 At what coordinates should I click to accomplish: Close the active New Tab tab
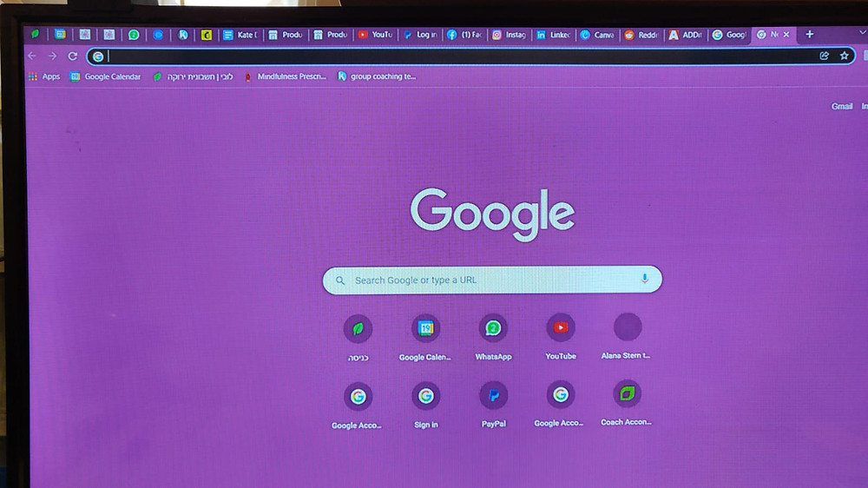point(786,35)
